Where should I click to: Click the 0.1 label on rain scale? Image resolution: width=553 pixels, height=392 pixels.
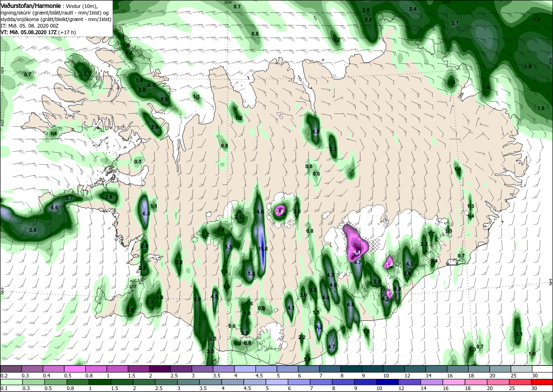(x=4, y=388)
